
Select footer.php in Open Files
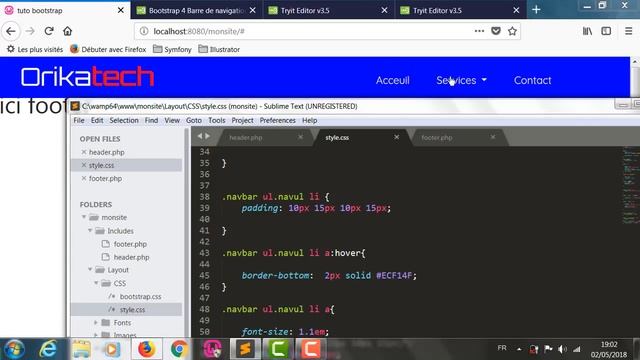pyautogui.click(x=105, y=178)
